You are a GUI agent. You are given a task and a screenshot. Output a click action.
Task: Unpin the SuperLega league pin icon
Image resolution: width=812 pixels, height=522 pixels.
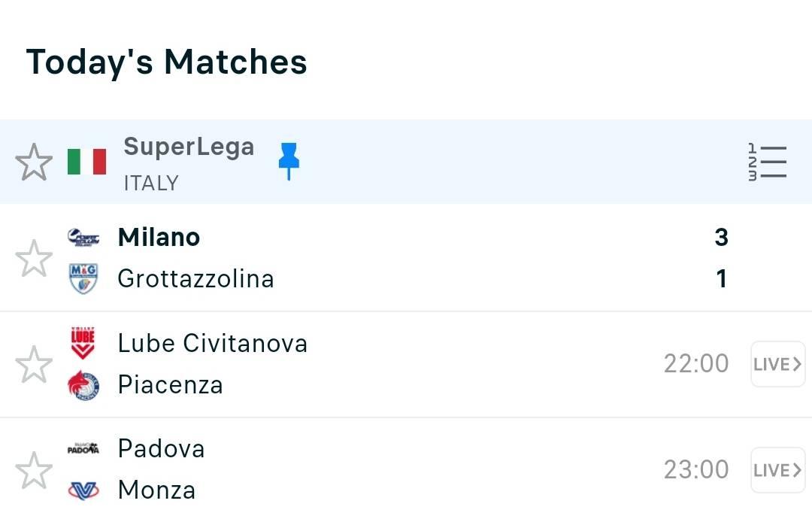tap(289, 161)
